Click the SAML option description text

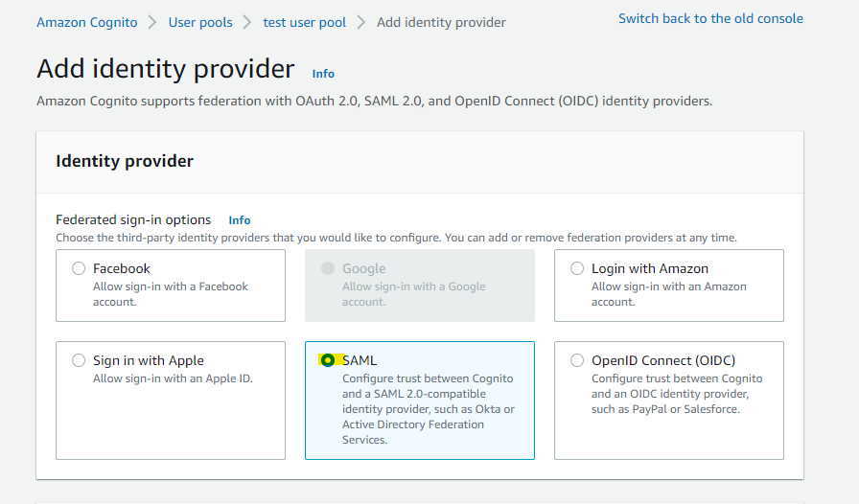coord(429,409)
